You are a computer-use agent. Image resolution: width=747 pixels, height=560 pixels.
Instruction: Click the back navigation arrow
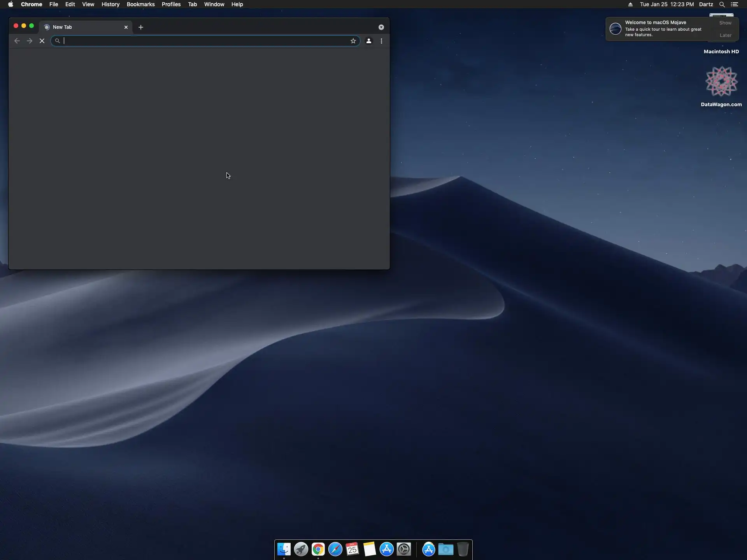[17, 41]
